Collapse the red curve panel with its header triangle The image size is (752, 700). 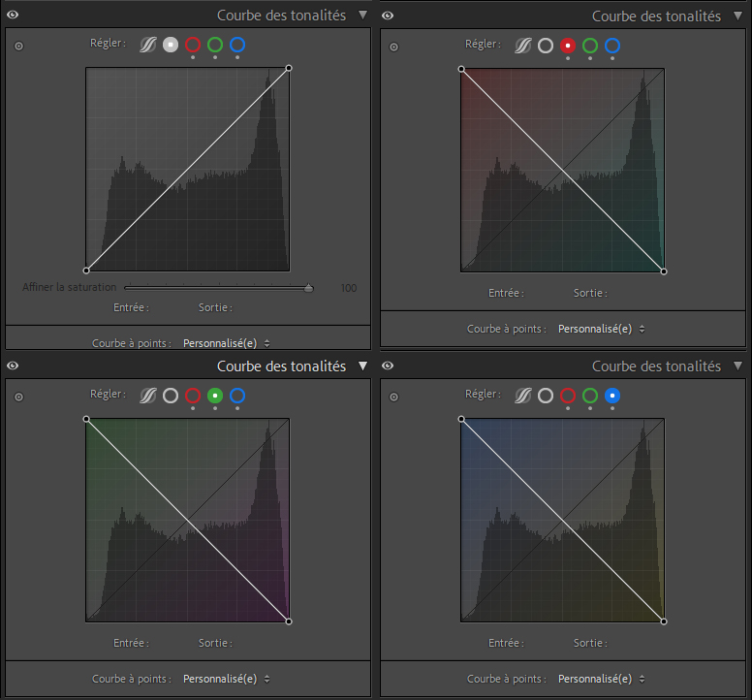point(737,16)
